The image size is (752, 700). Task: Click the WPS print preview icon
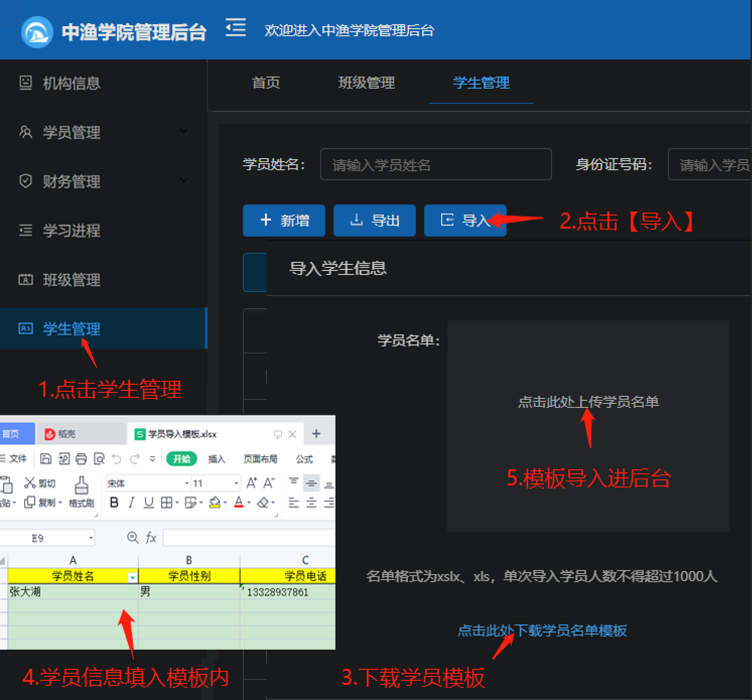(99, 459)
